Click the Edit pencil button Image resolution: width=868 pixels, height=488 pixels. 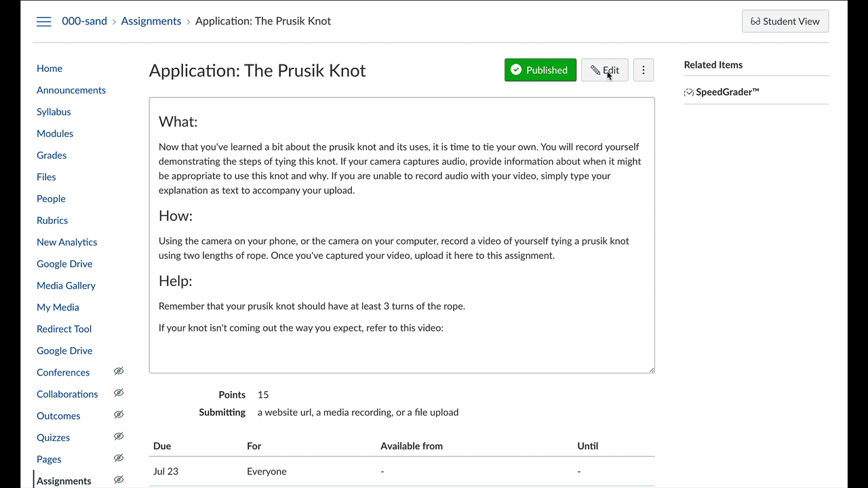point(604,70)
